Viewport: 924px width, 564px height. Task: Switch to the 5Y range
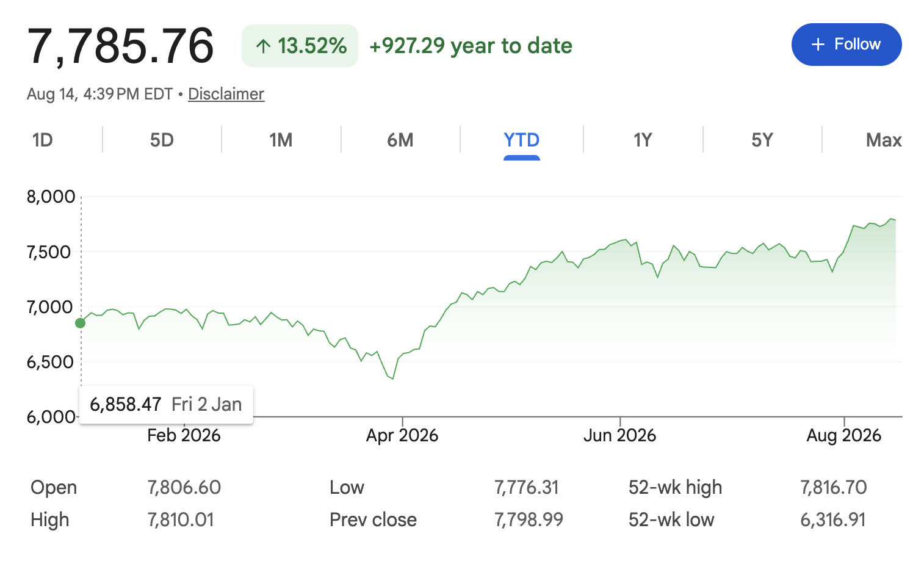(762, 140)
